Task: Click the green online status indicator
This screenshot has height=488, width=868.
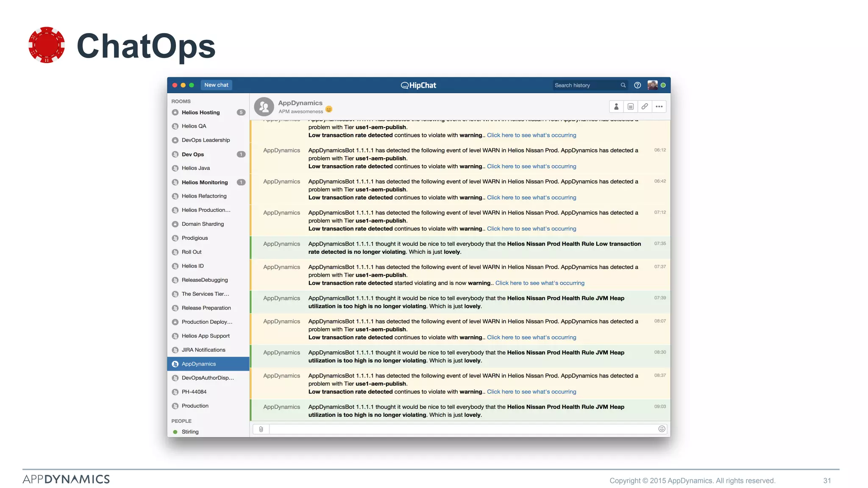Action: tap(663, 85)
